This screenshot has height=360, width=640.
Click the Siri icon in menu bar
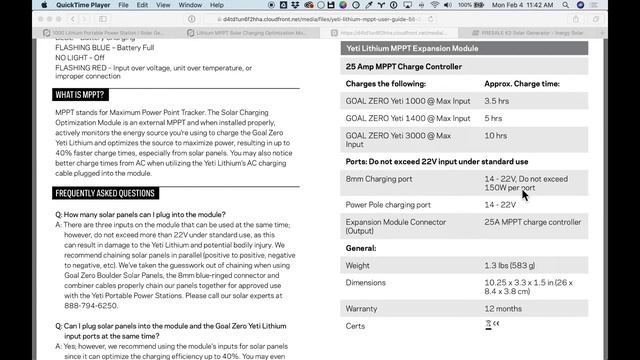(x=580, y=5)
